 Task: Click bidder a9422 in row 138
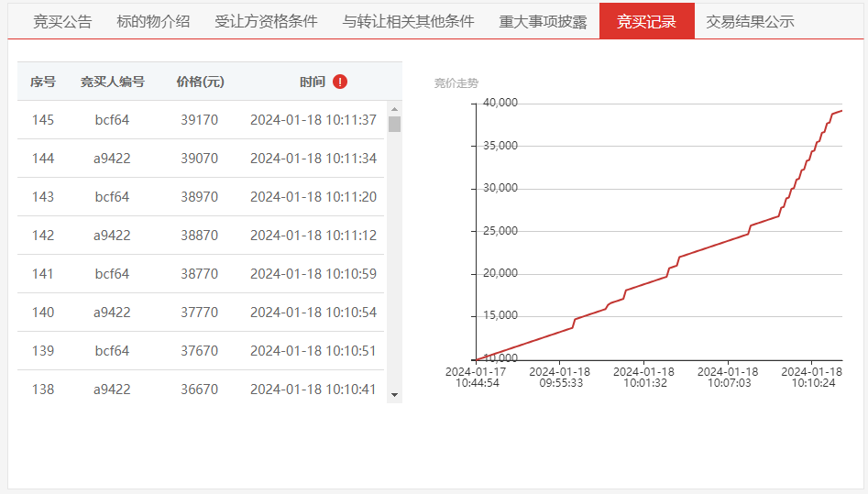(x=112, y=390)
